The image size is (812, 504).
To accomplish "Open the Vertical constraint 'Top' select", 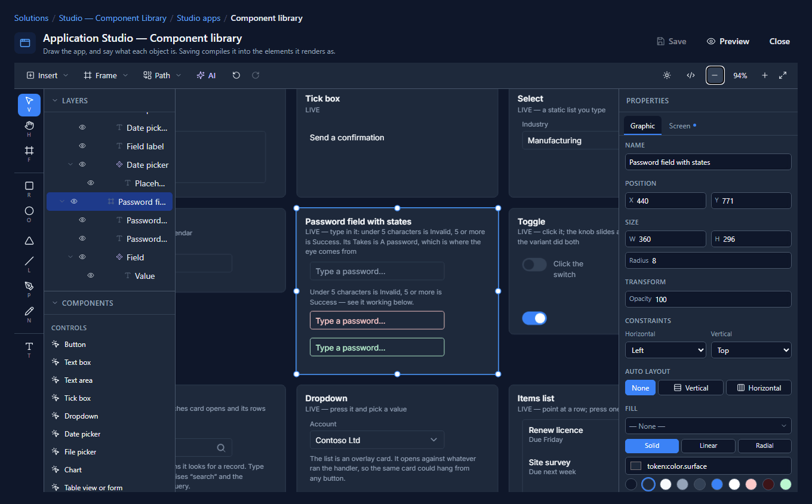I will tap(751, 350).
